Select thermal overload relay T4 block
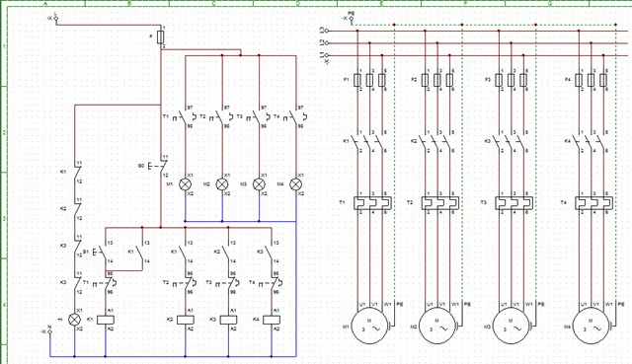The height and width of the screenshot is (364, 632). (x=593, y=202)
